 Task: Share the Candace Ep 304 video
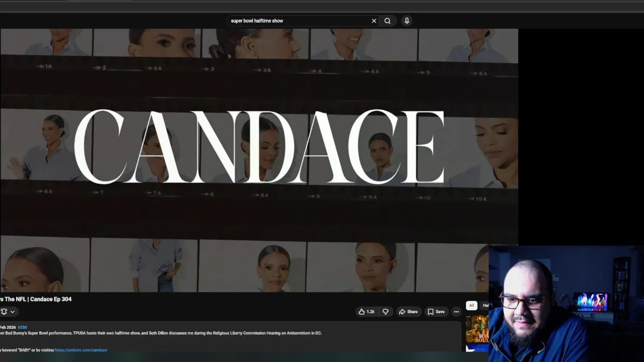pos(408,312)
